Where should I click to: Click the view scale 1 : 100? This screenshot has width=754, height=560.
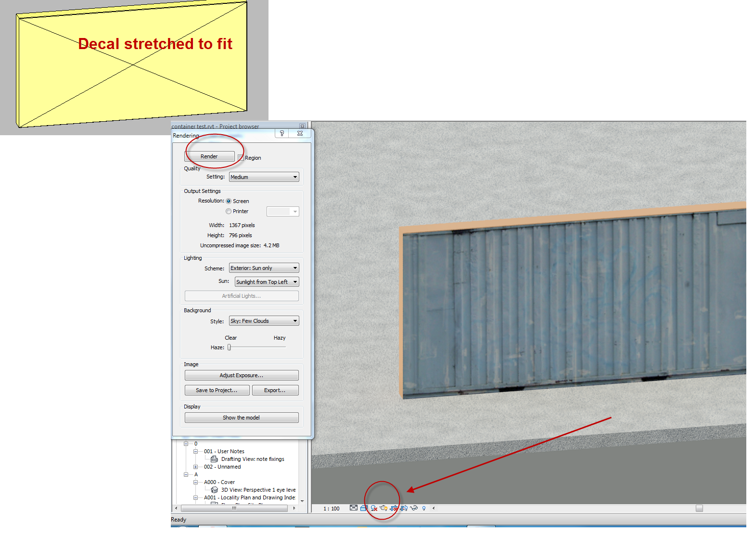[x=332, y=509]
